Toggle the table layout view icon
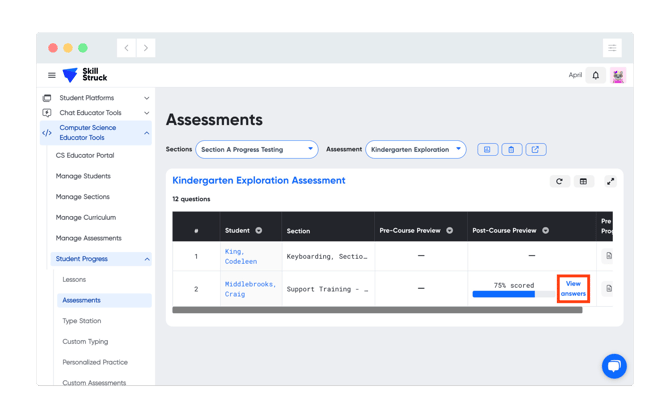The image size is (670, 418). pos(583,181)
